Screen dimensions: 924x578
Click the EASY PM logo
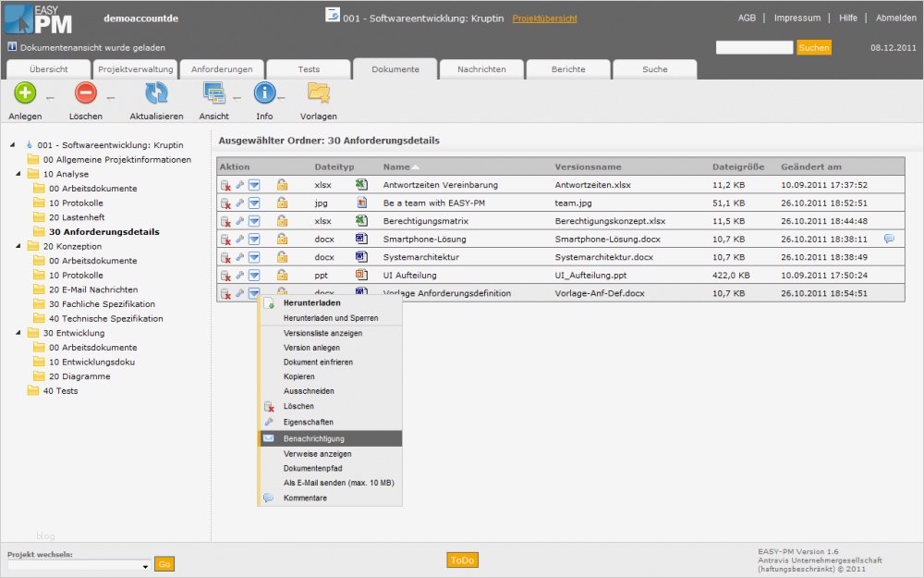[x=39, y=19]
